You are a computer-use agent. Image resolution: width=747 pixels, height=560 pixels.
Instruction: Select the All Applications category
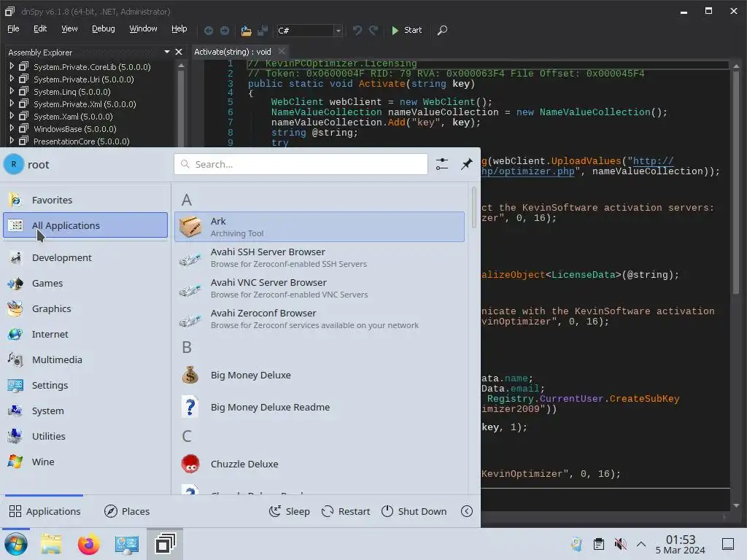tap(85, 225)
